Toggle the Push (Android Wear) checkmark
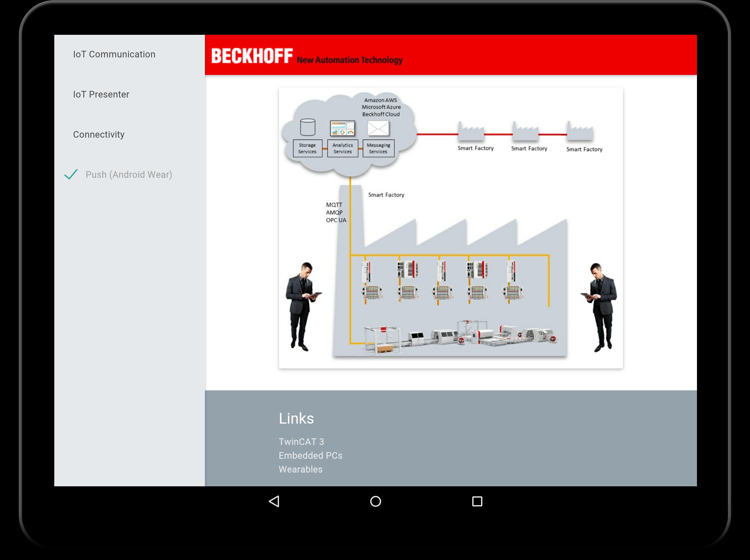Viewport: 750px width, 560px height. point(71,174)
